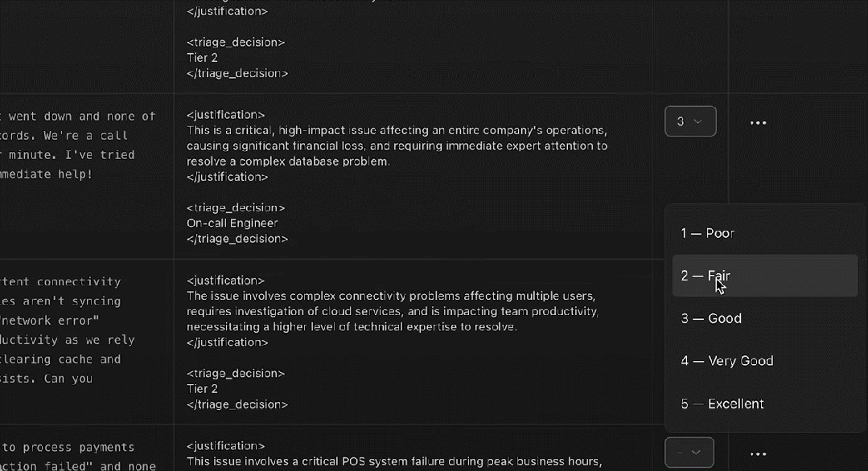Set the rating to "4 — Very Good"

pos(727,361)
